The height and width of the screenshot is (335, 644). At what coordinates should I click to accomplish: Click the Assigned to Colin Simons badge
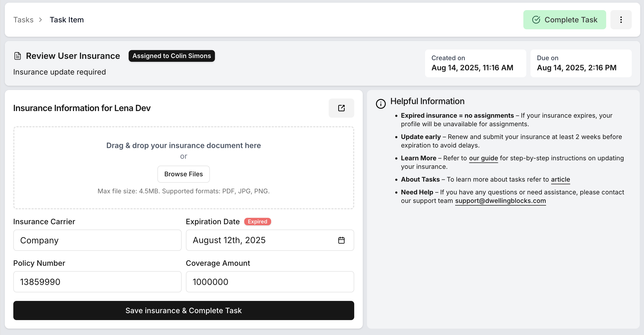tap(172, 56)
